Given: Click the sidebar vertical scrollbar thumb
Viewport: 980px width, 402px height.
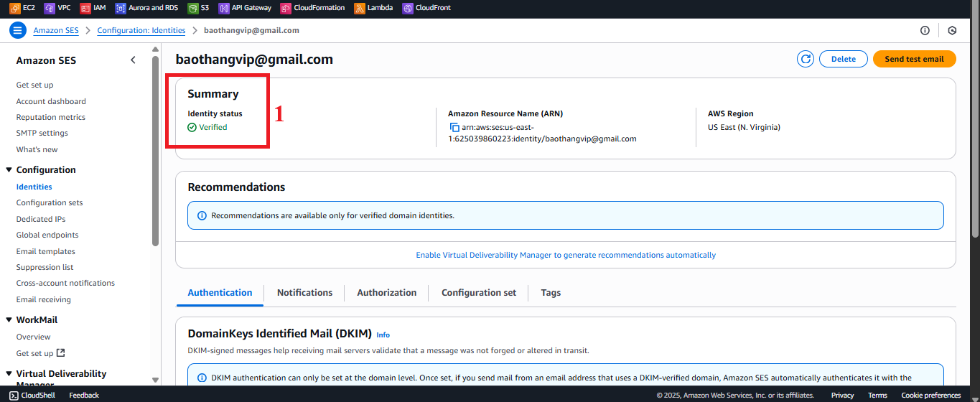Looking at the screenshot, I should [156, 151].
